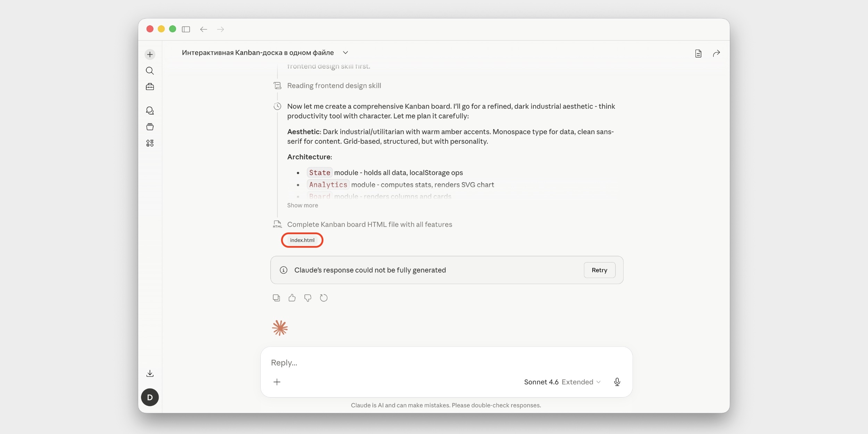Give the response a thumbs up
This screenshot has width=868, height=434.
[292, 298]
